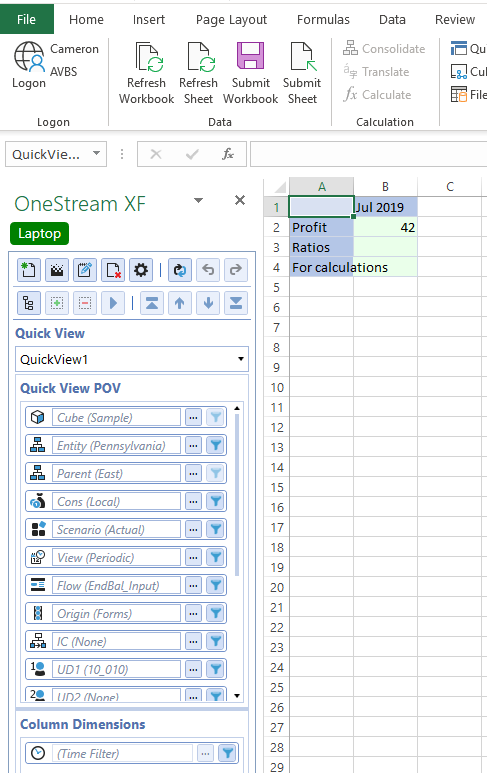Click the Logon globe icon

29,56
